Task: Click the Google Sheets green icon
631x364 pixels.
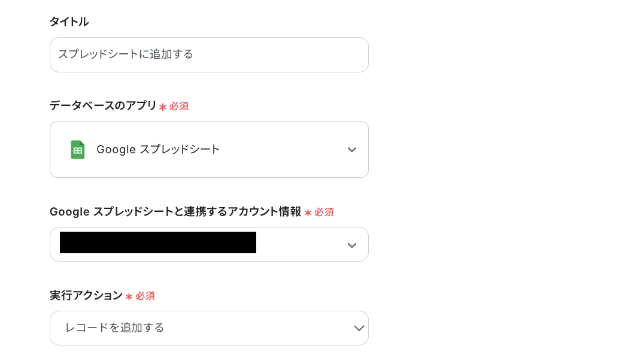Action: 78,150
